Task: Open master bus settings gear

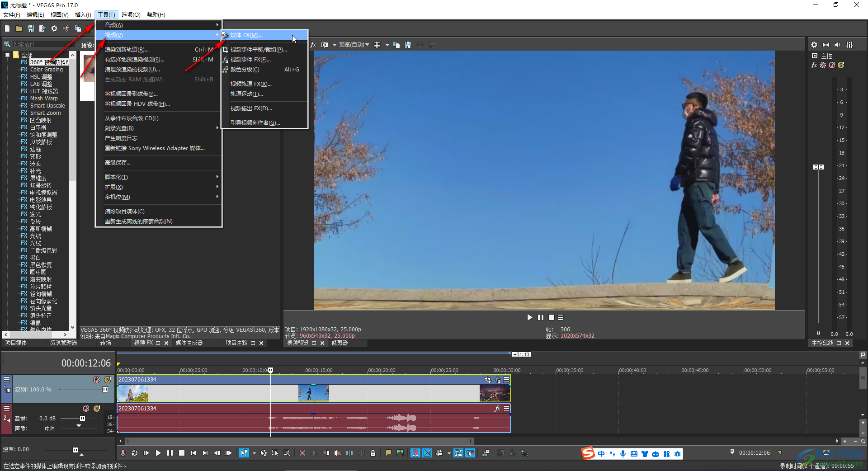Action: coord(814,45)
